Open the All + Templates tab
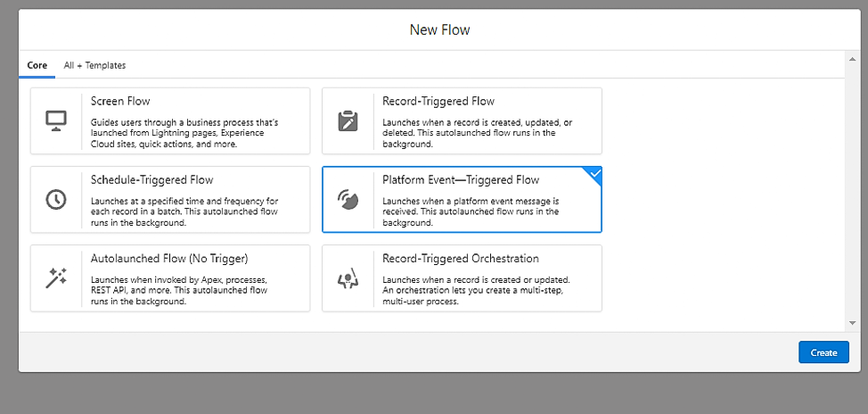 (x=94, y=65)
